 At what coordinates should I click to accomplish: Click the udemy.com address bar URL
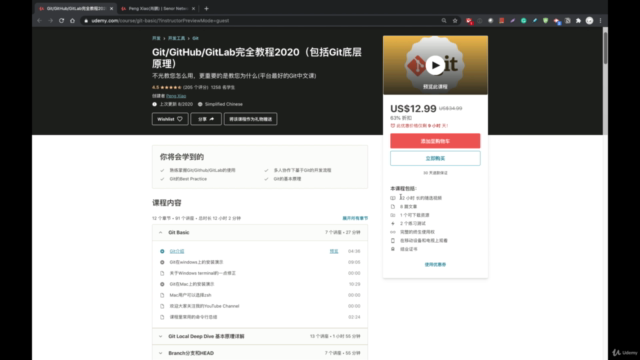pyautogui.click(x=160, y=20)
